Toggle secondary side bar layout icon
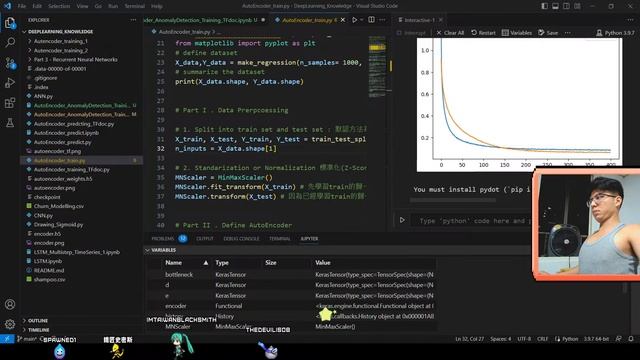 click(x=567, y=6)
